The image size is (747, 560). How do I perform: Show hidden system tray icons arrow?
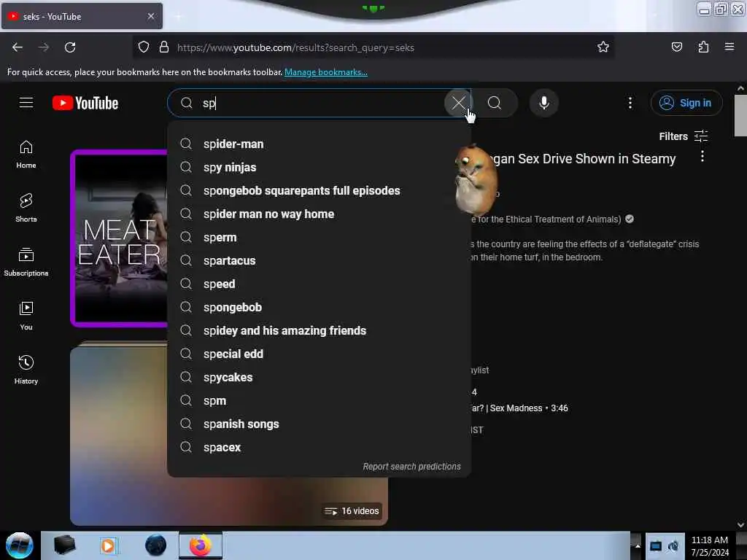pos(638,545)
